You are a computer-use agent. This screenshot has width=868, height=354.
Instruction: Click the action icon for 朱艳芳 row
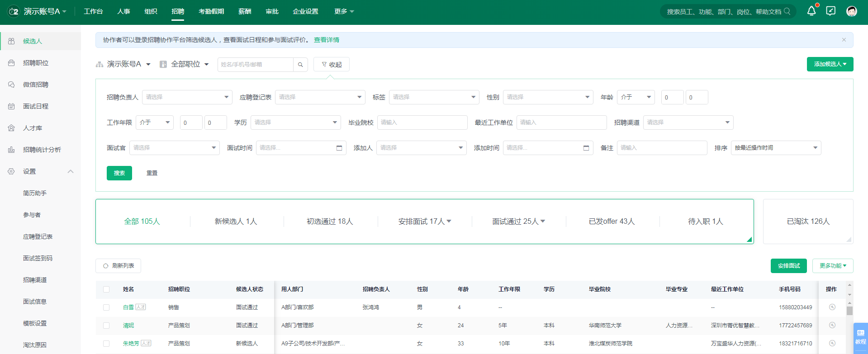tap(832, 343)
